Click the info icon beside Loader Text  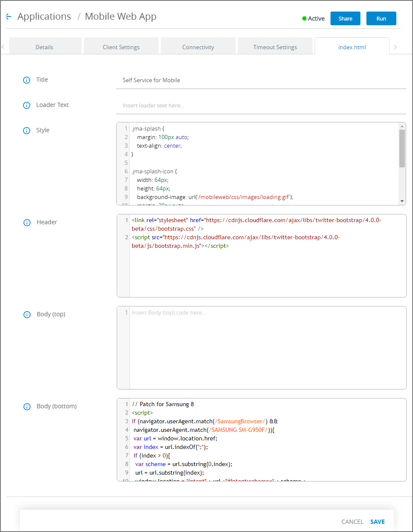27,105
